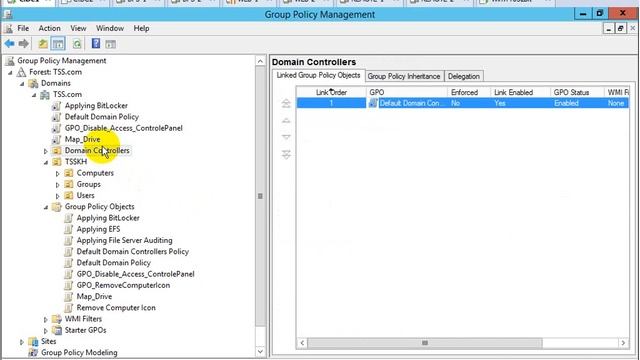Click the WMI Filters folder icon
The width and height of the screenshot is (640, 360).
(57, 319)
